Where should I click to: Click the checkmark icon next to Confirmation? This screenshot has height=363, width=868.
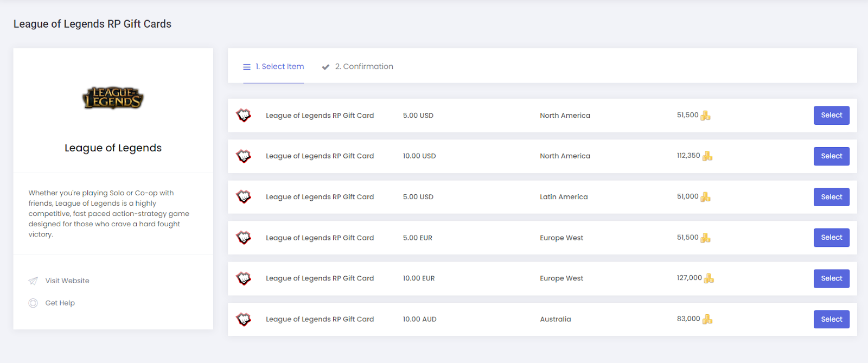pos(325,67)
